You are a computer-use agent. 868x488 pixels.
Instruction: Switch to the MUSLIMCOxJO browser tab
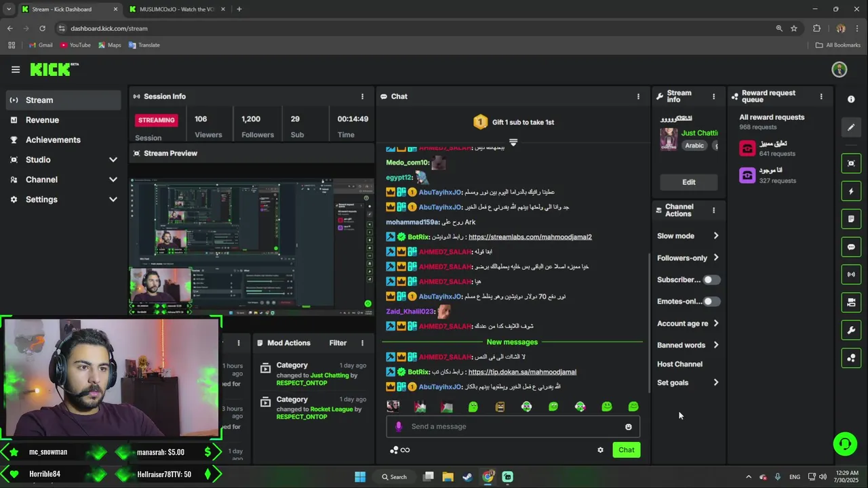point(176,9)
